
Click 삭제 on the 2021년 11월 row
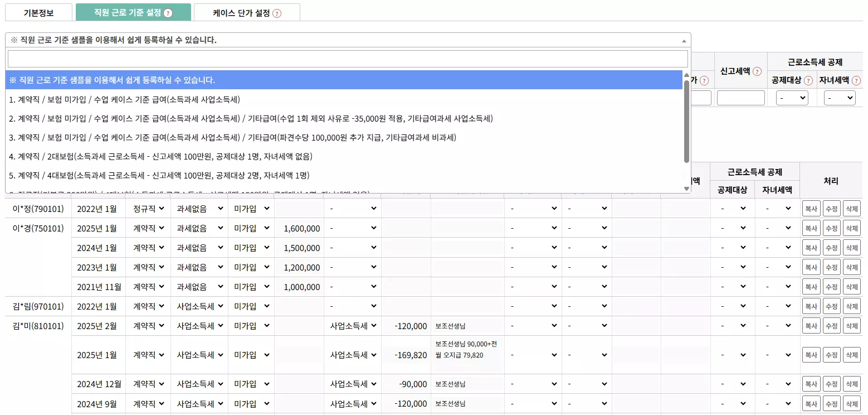(x=852, y=286)
